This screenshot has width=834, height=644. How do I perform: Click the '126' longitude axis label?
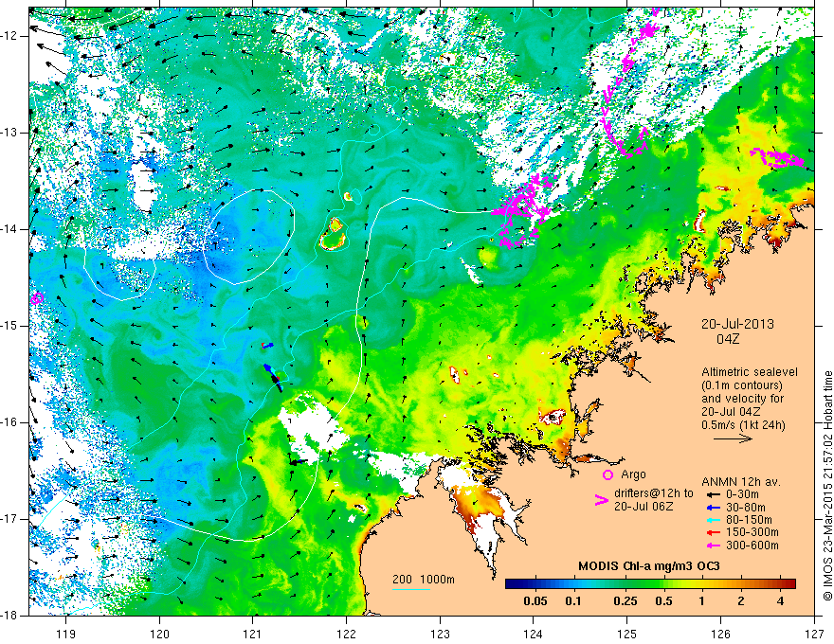coord(720,634)
